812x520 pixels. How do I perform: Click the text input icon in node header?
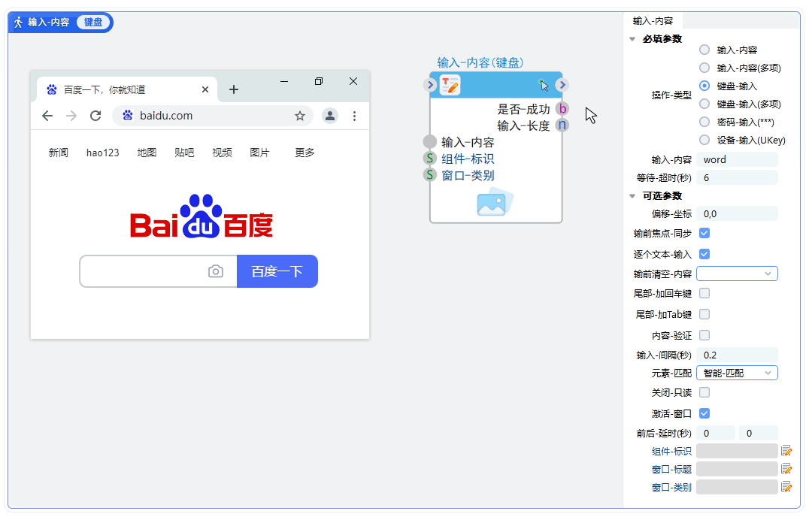point(450,85)
